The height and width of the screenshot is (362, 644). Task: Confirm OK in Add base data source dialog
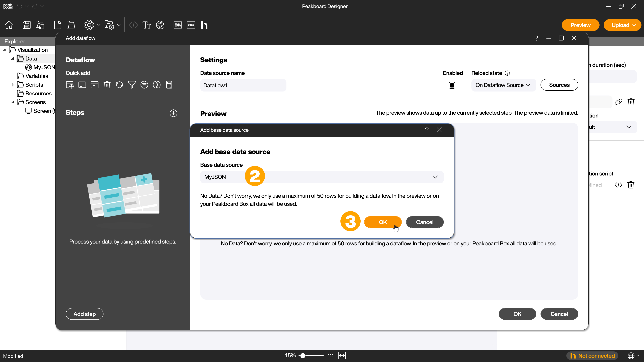pos(383,222)
